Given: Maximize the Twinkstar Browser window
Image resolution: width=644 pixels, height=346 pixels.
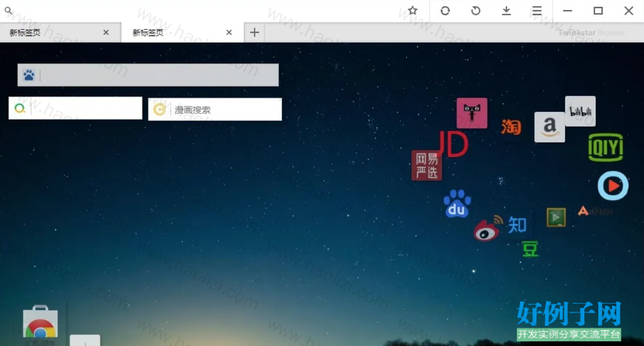Looking at the screenshot, I should coord(598,10).
